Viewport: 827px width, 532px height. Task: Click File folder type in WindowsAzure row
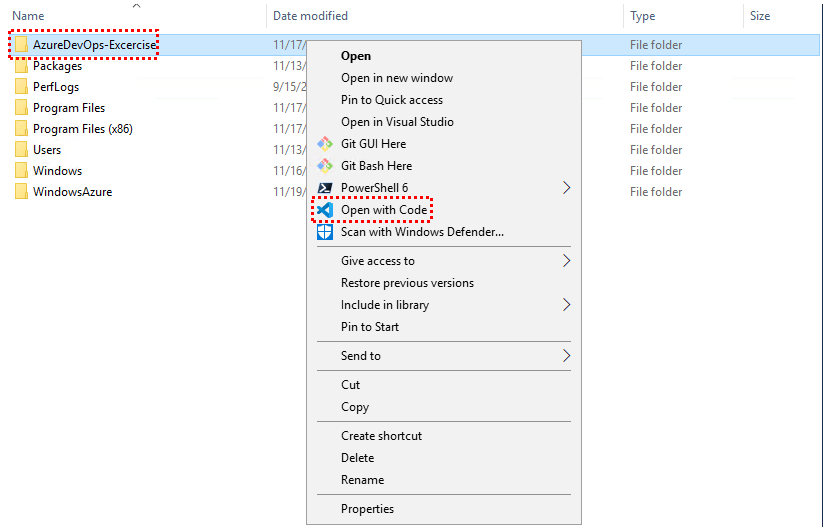(656, 192)
